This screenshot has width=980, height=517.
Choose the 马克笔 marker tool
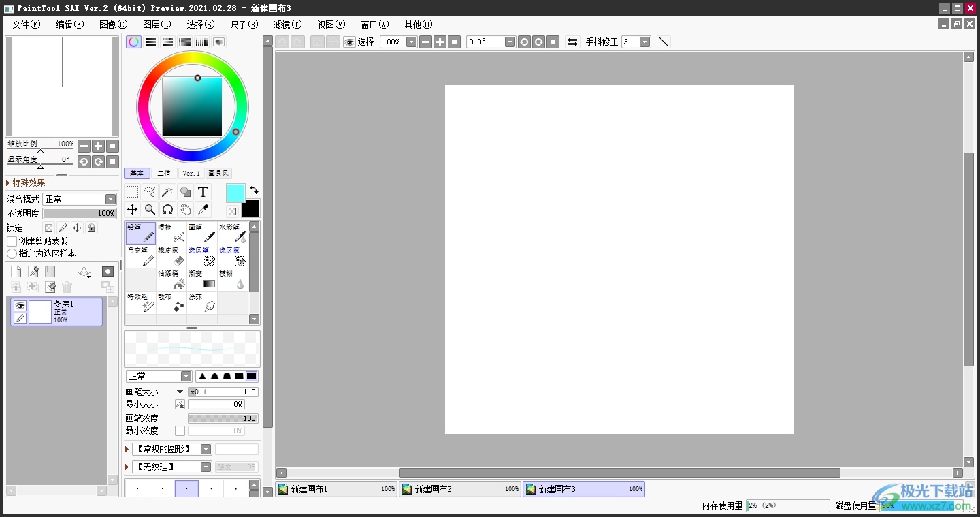point(141,256)
